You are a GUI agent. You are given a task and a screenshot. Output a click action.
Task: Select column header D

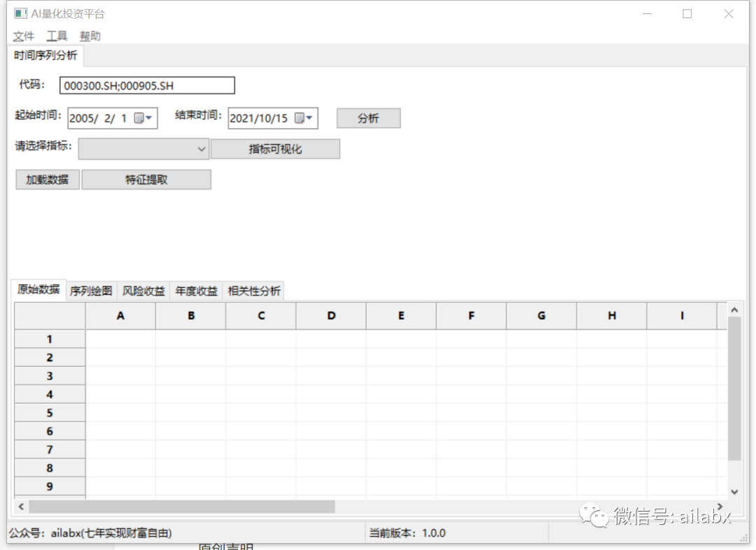tap(331, 316)
